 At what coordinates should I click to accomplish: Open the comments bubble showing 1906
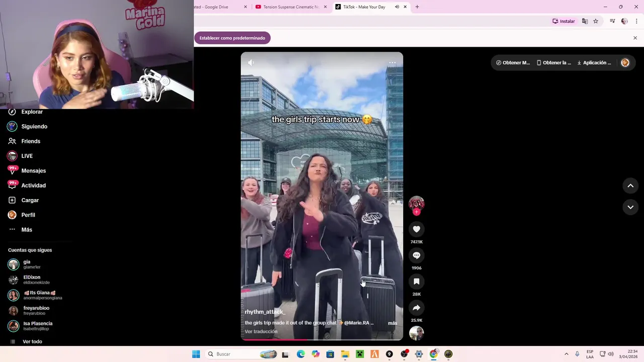click(x=416, y=255)
